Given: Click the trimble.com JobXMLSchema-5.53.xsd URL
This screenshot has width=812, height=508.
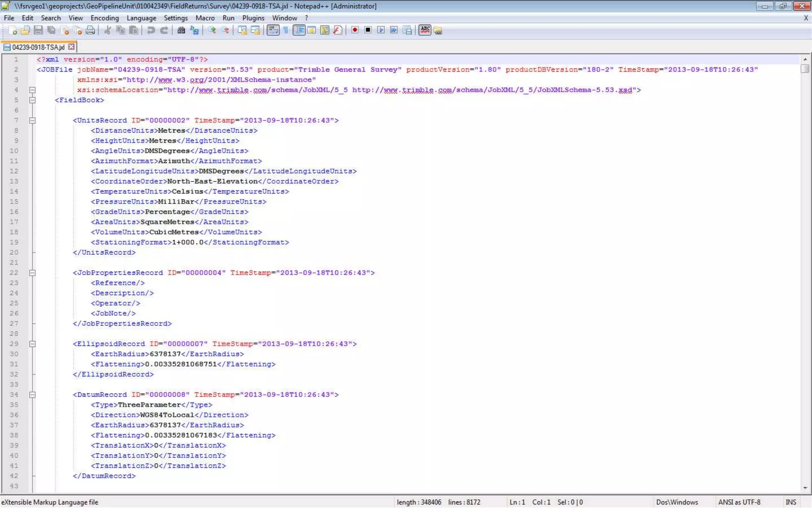Looking at the screenshot, I should [492, 90].
